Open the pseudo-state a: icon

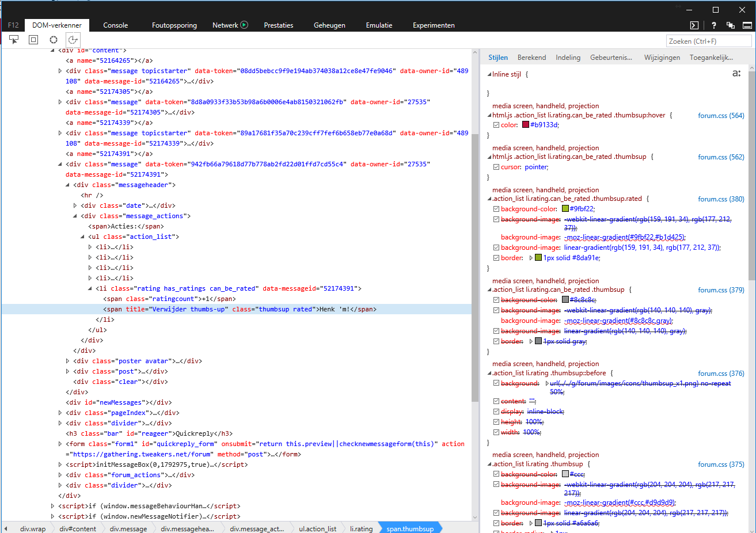[736, 73]
